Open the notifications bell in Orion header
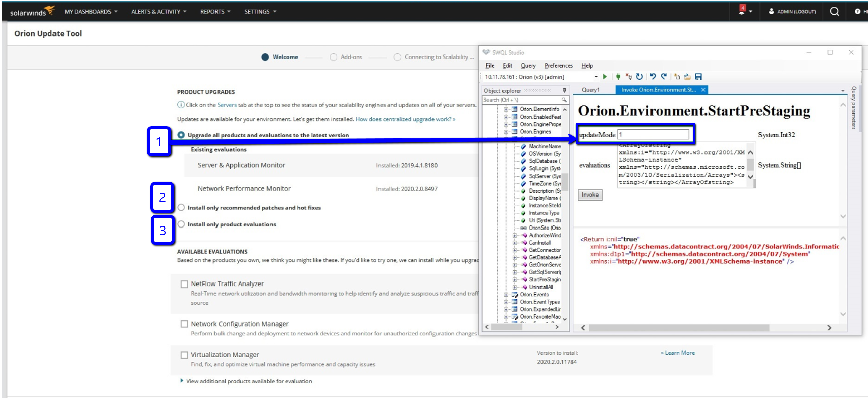868x398 pixels. click(x=742, y=11)
